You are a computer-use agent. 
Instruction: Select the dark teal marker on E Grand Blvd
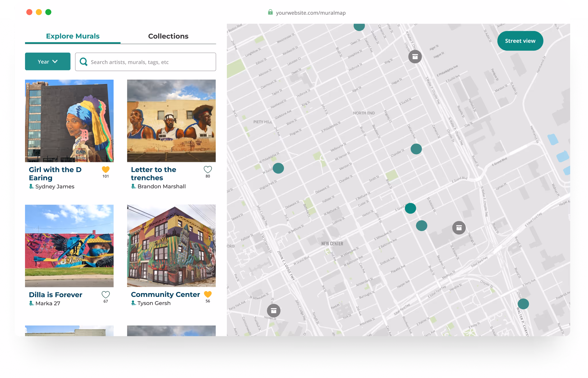tap(410, 208)
